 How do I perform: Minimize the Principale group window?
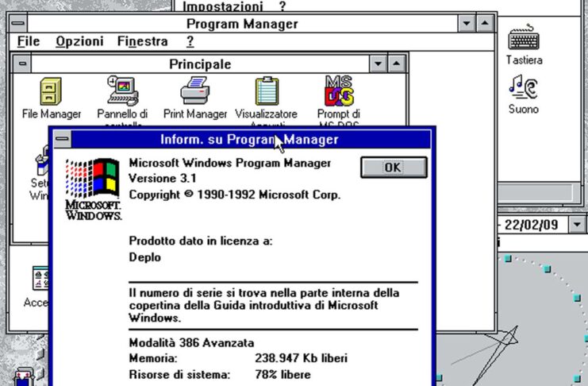[378, 64]
